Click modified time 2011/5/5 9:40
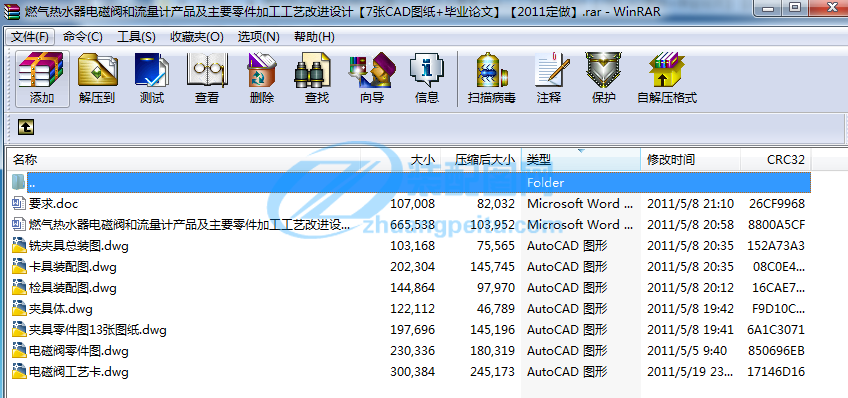 pos(687,351)
